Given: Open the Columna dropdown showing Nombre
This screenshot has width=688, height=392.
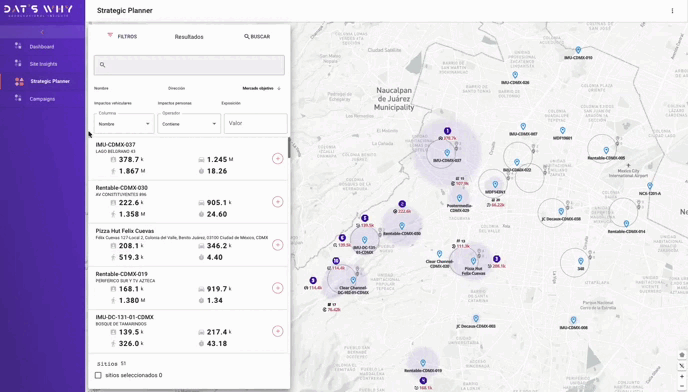Looking at the screenshot, I should pyautogui.click(x=124, y=124).
